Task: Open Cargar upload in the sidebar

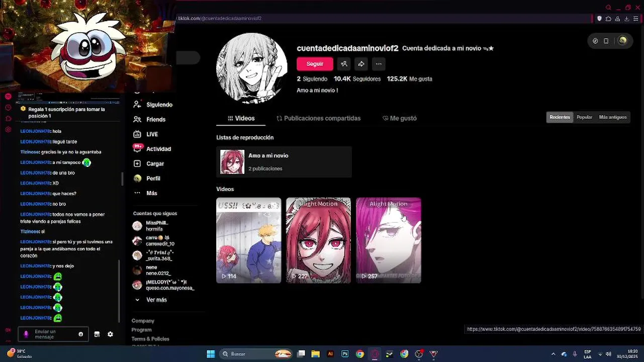Action: [149, 164]
